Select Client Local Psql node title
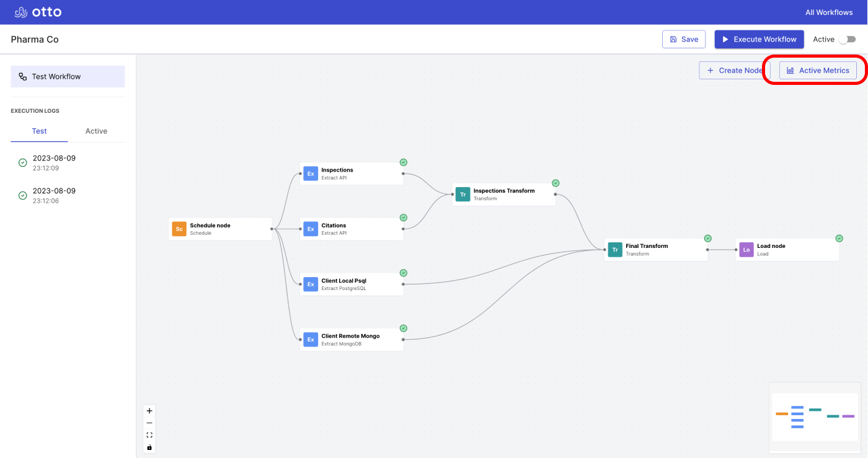 (343, 281)
